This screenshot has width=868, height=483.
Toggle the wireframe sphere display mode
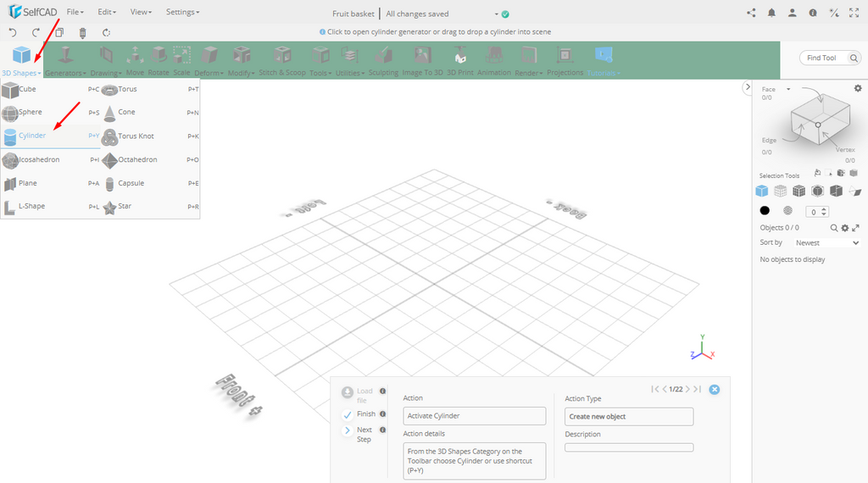[x=787, y=210]
